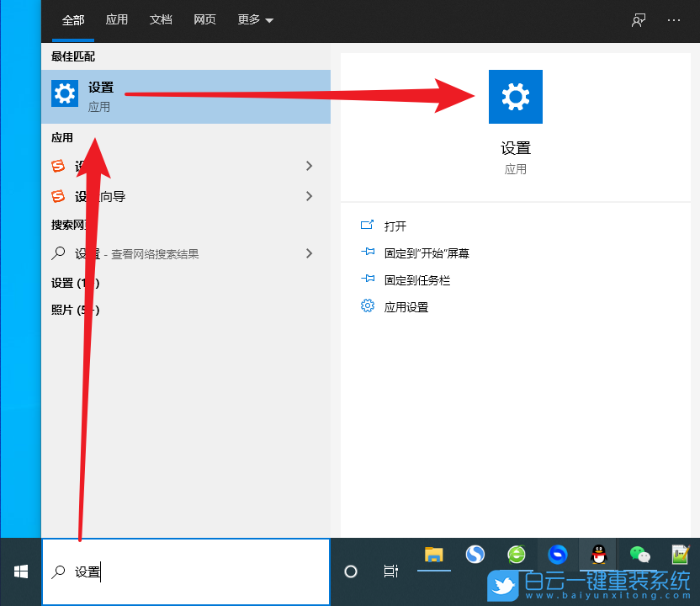The width and height of the screenshot is (700, 606).
Task: Open the Sogou browser icon in the taskbar
Action: pos(475,555)
